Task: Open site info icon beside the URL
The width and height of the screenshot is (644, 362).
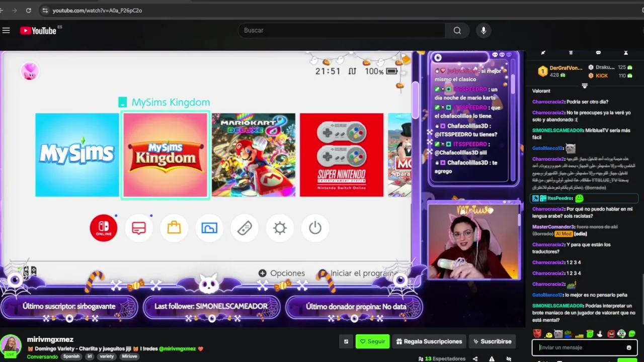Action: [45, 10]
